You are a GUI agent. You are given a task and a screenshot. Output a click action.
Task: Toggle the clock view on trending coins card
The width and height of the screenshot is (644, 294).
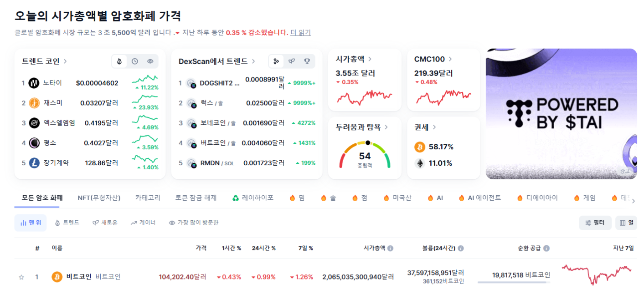[134, 61]
